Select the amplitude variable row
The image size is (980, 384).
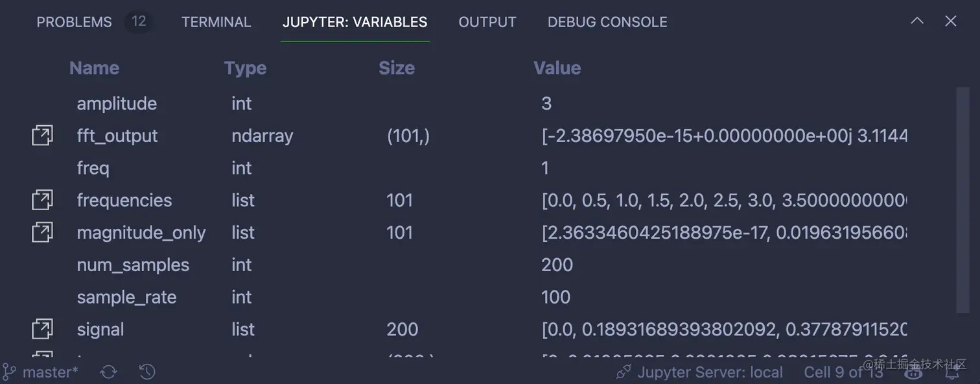117,102
